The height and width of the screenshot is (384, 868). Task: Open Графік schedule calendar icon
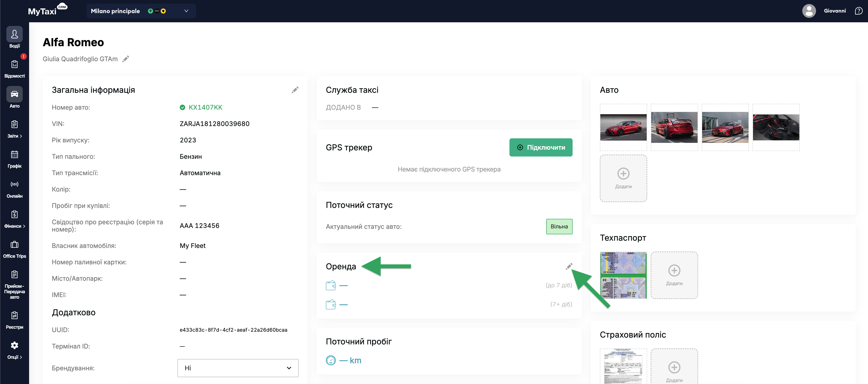pyautogui.click(x=15, y=154)
